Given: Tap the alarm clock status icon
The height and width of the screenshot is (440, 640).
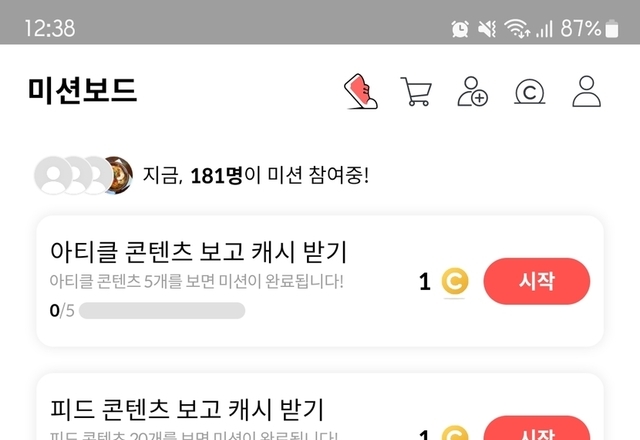Looking at the screenshot, I should tap(460, 29).
